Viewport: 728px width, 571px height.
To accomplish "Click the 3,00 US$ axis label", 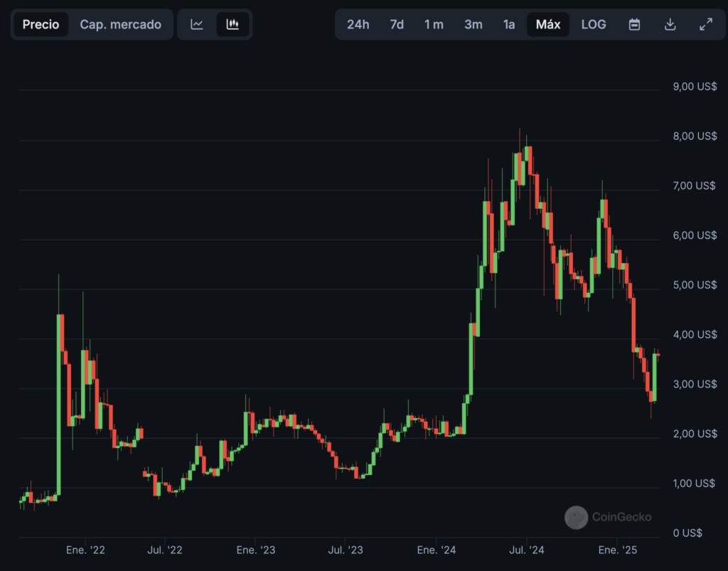I will tap(695, 385).
